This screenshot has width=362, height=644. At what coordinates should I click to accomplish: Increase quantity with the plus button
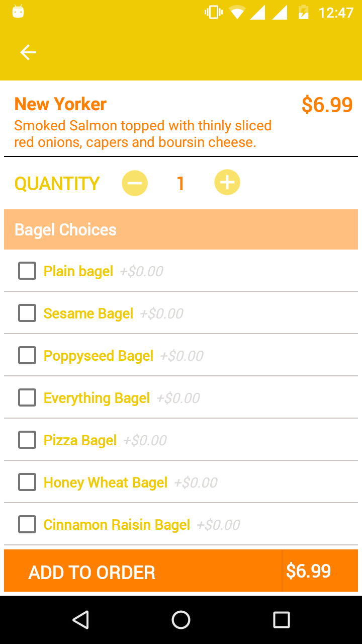[227, 183]
